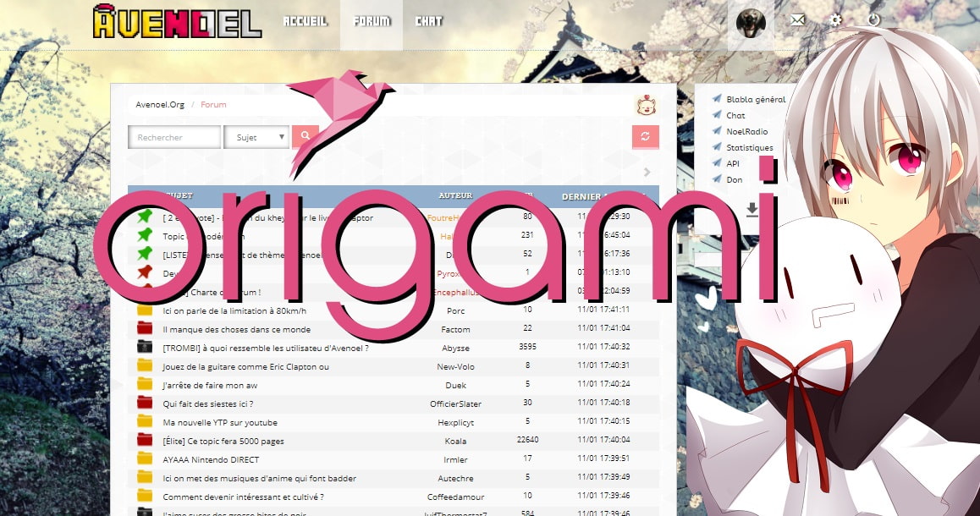Click the yellow folder of the 80km/h topic

[145, 310]
